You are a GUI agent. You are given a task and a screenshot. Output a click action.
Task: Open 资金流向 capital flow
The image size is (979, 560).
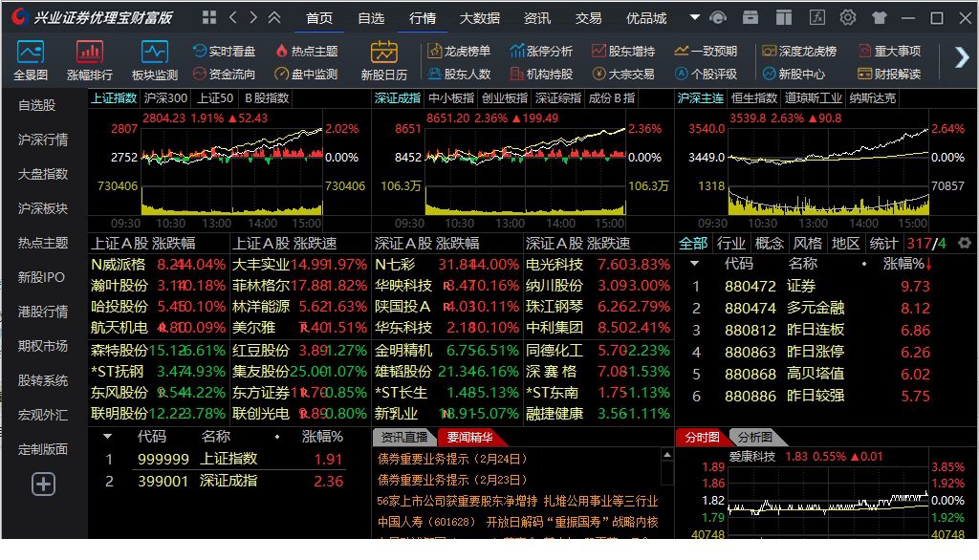(x=224, y=75)
